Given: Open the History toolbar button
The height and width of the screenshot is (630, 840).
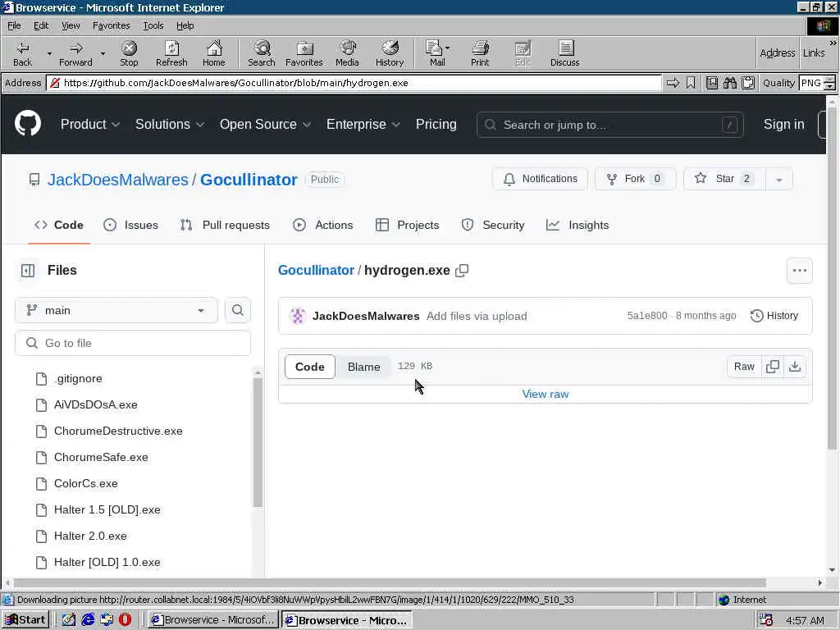Looking at the screenshot, I should pos(390,53).
